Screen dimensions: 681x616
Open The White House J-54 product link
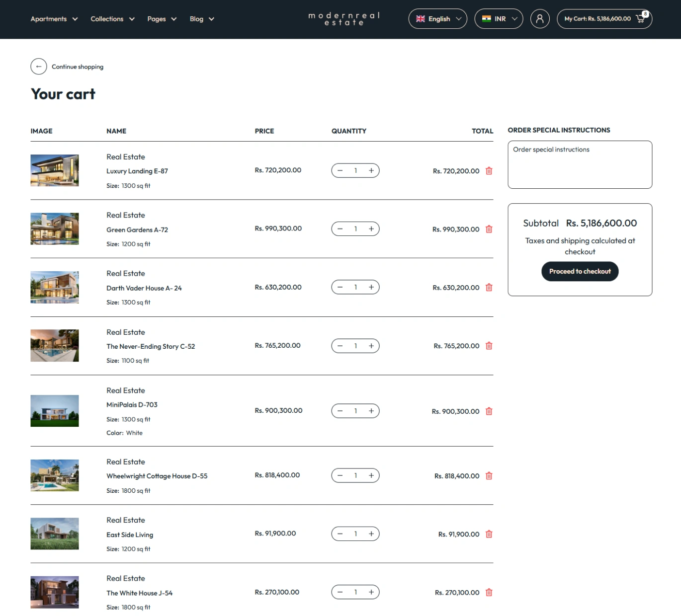point(139,593)
